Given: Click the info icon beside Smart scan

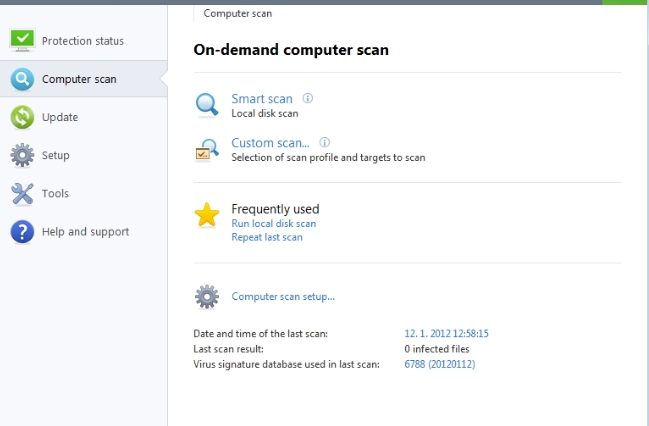Looking at the screenshot, I should click(x=308, y=98).
